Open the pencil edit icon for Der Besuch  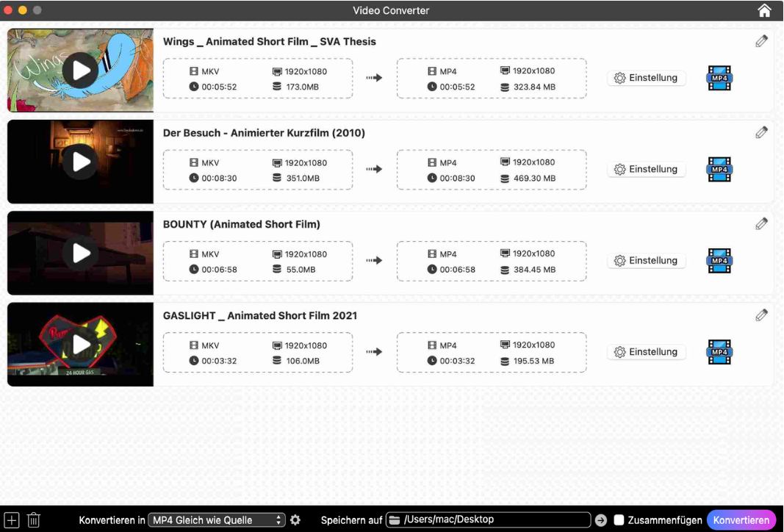(x=762, y=132)
